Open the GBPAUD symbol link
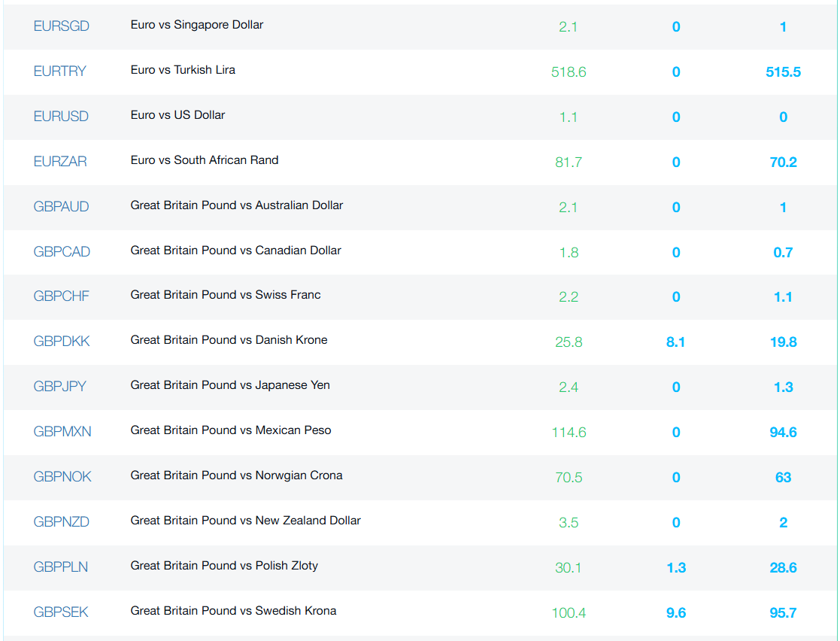 61,207
